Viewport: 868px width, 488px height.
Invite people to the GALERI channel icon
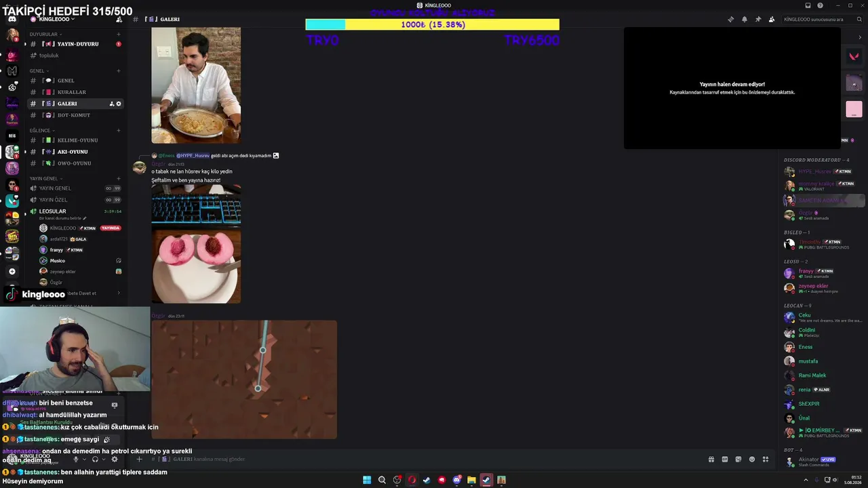[x=112, y=104]
